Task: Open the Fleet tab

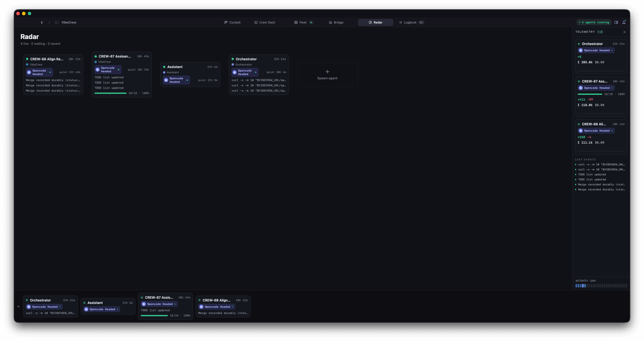Action: point(304,23)
